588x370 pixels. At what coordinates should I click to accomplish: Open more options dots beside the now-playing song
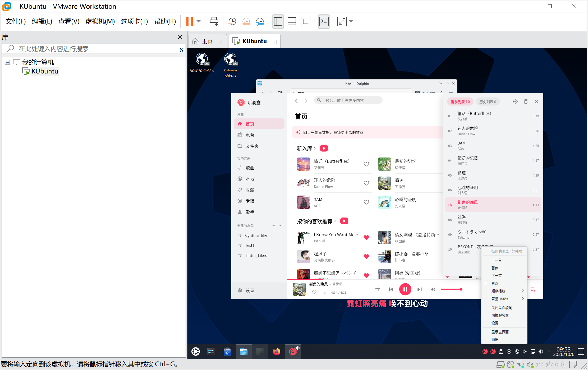coord(325,292)
